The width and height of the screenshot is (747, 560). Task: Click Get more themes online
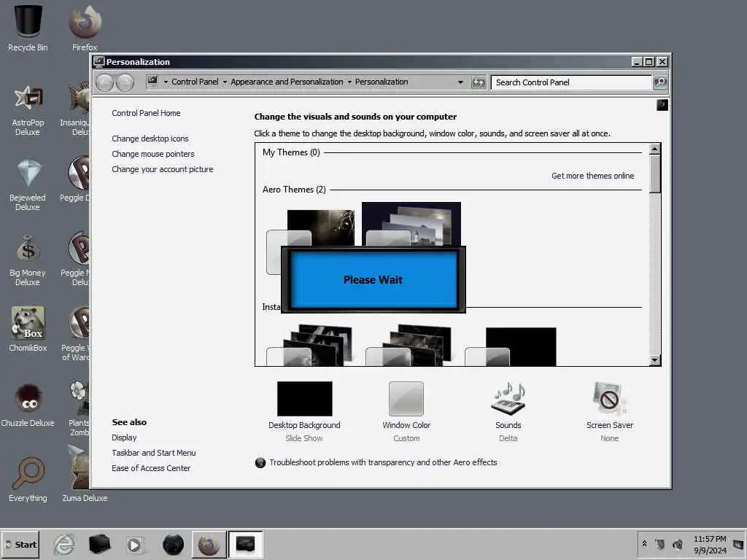(592, 176)
